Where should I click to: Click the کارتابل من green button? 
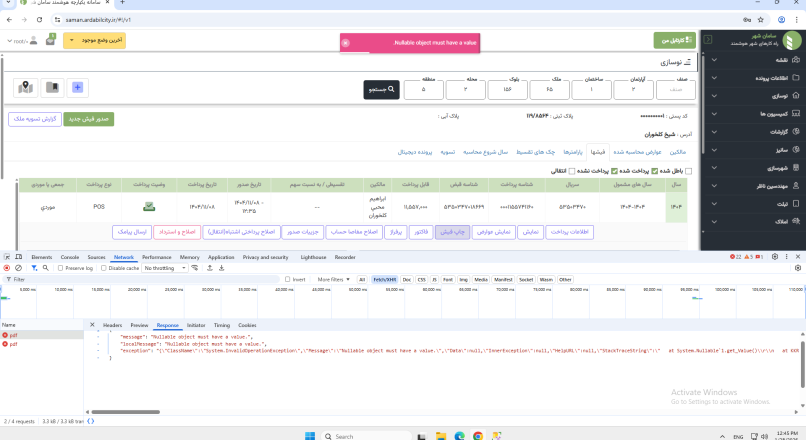(675, 40)
